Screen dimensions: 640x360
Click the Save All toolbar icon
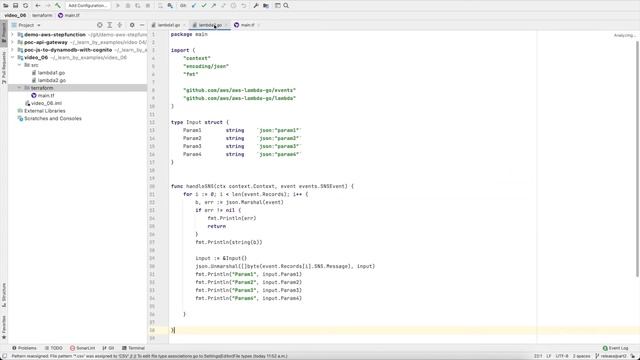(x=16, y=6)
